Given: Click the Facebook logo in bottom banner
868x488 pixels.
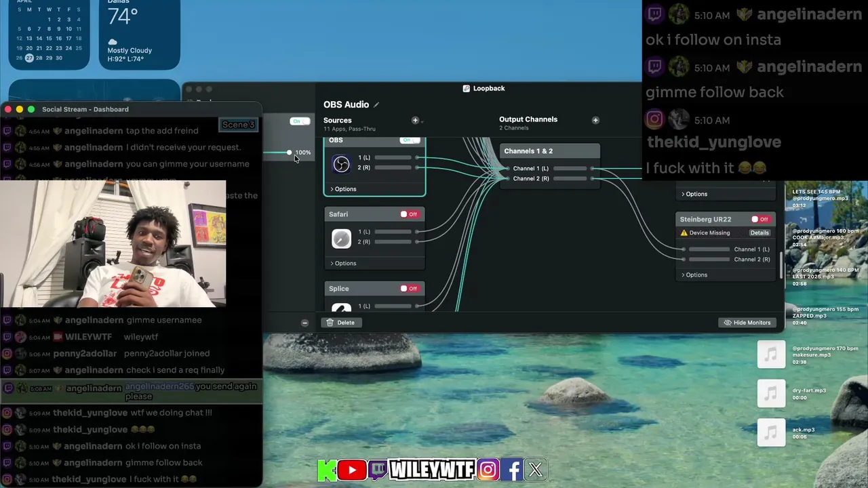Looking at the screenshot, I should coord(513,470).
